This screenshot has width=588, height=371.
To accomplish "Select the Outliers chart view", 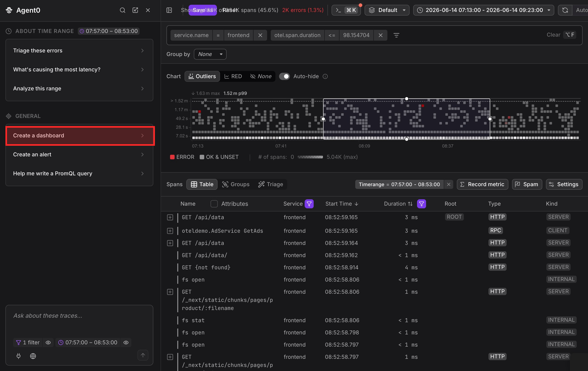I will [x=202, y=76].
